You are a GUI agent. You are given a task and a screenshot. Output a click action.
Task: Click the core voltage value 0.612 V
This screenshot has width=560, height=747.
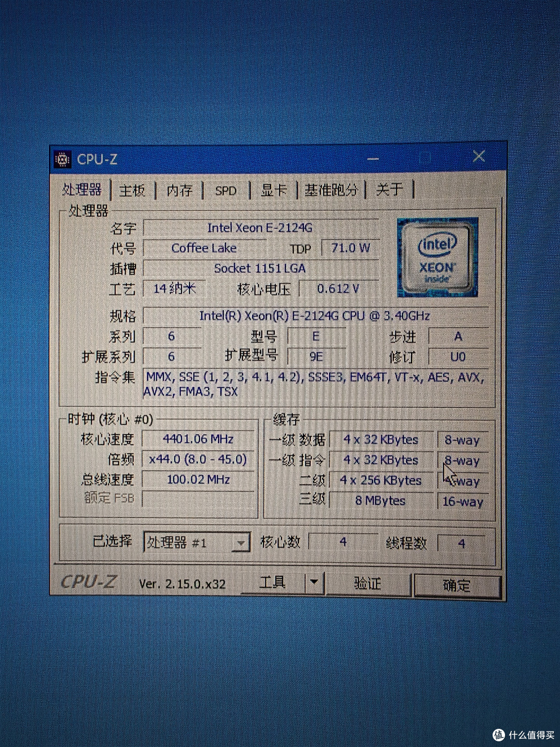(x=339, y=288)
